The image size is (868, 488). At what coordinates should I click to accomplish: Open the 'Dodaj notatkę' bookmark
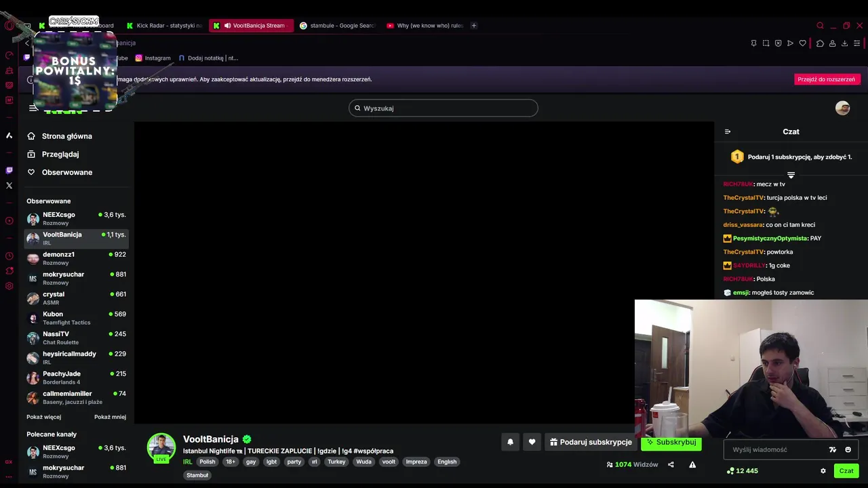(208, 58)
